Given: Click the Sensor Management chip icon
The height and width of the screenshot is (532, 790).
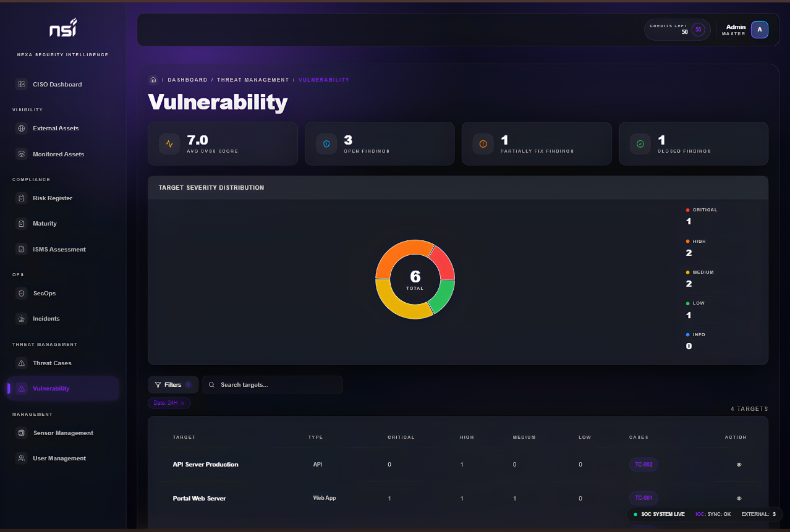Looking at the screenshot, I should tap(22, 433).
